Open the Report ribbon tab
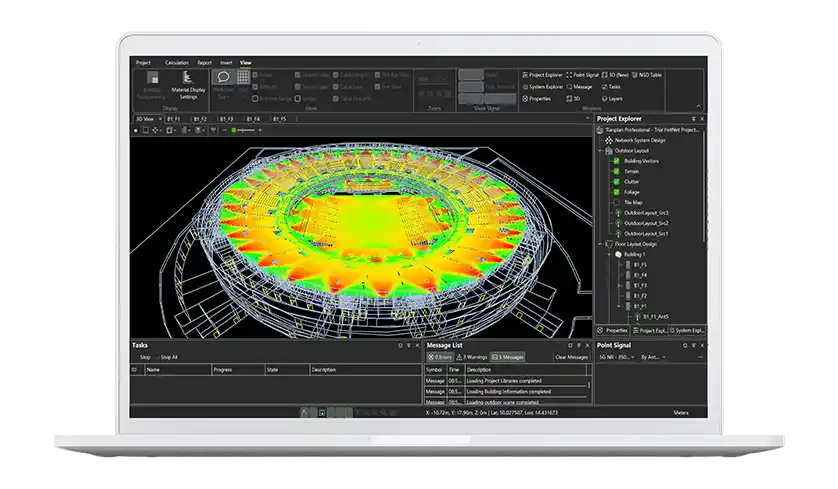Image resolution: width=838 pixels, height=489 pixels. pyautogui.click(x=205, y=63)
